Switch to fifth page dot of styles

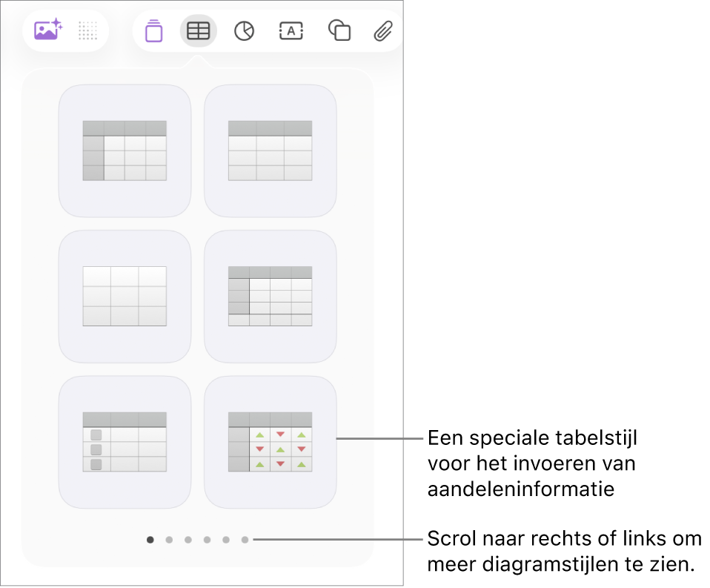point(226,540)
